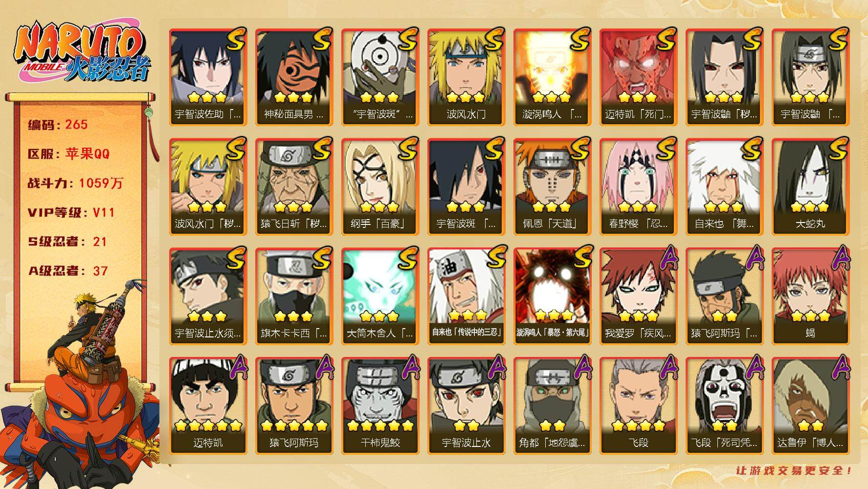This screenshot has width=868, height=489.
Task: Open the 迈特凯 six-star card
Action: 208,406
